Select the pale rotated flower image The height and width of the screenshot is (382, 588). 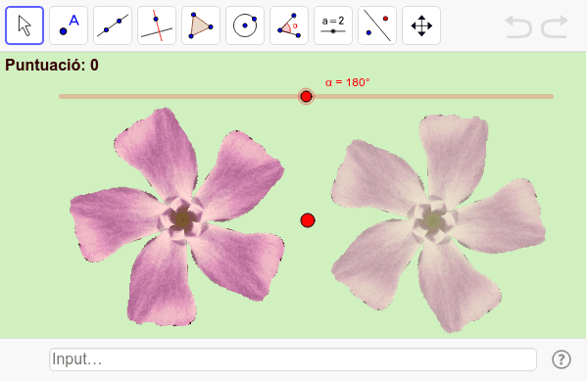[x=438, y=223]
